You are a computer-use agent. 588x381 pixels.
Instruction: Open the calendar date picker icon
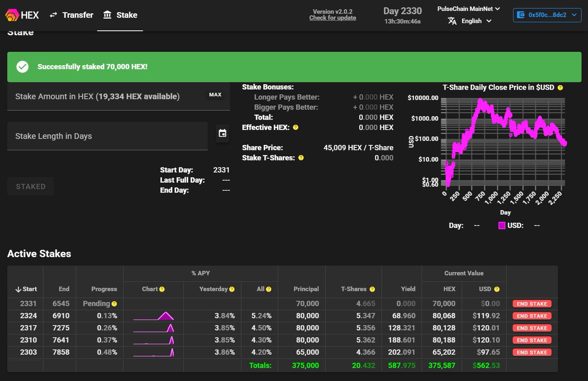[x=222, y=133]
